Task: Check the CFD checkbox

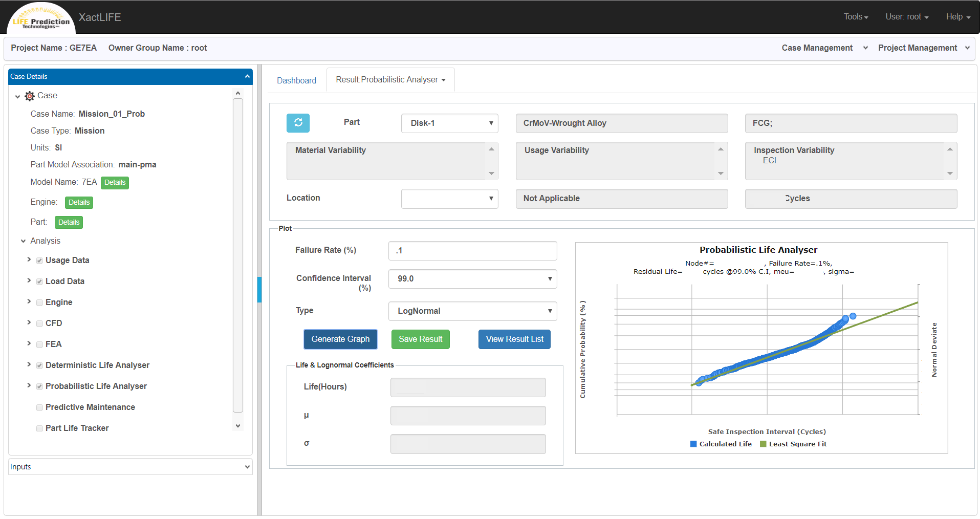Action: pyautogui.click(x=39, y=323)
